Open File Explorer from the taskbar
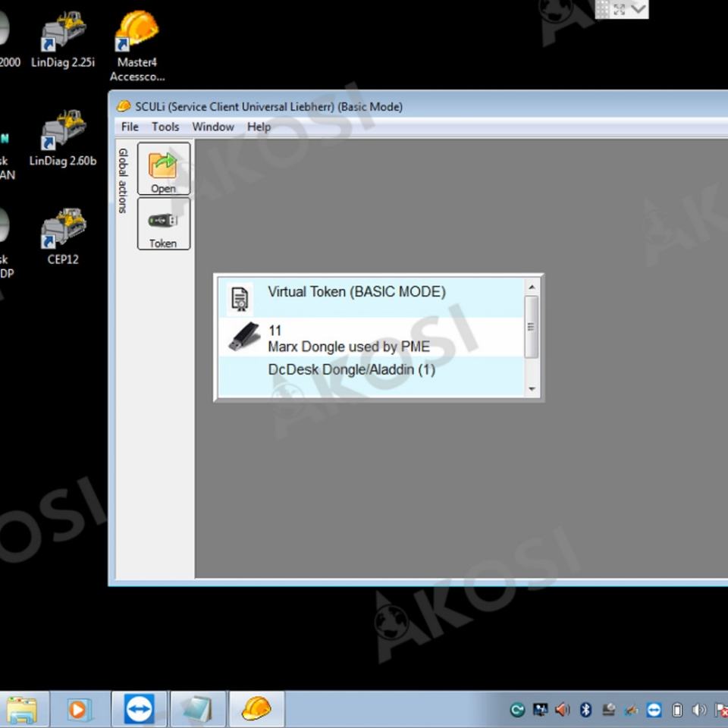This screenshot has height=728, width=728. [x=21, y=710]
